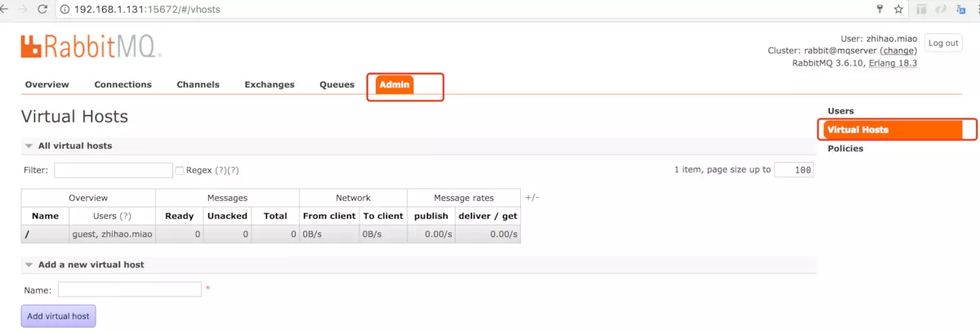This screenshot has height=331, width=980.
Task: Toggle table columns with the +/- control
Action: [532, 197]
